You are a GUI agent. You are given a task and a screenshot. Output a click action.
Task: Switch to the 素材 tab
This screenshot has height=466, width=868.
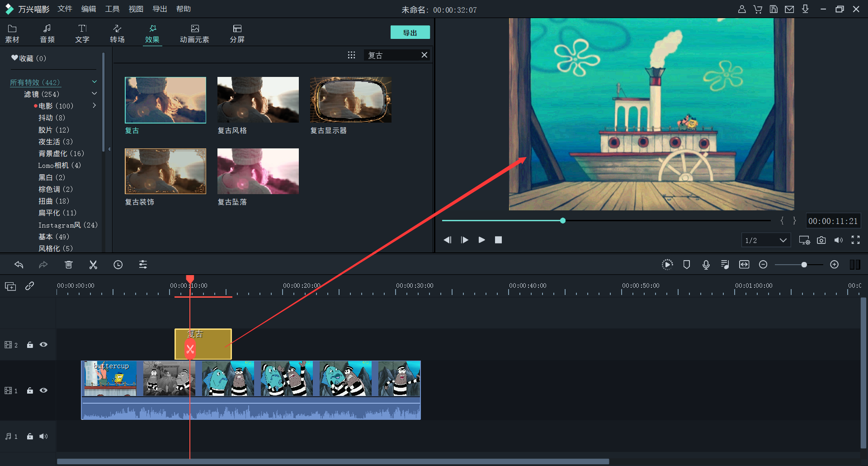[x=12, y=34]
